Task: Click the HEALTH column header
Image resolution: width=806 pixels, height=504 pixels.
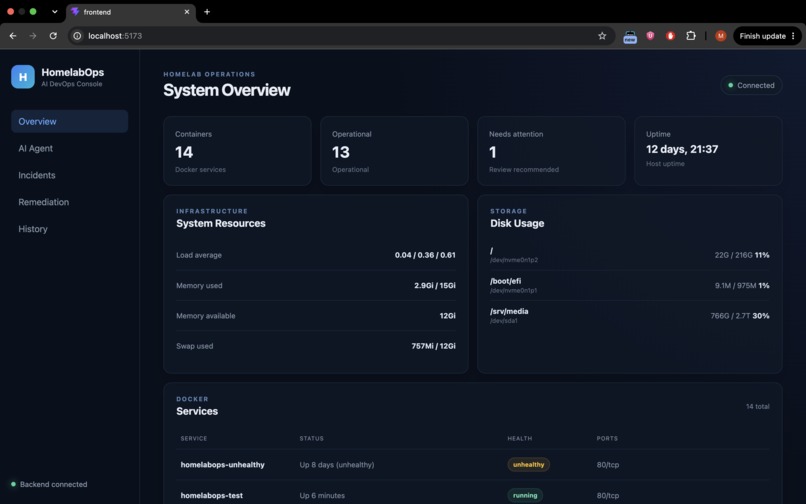Action: pyautogui.click(x=520, y=439)
